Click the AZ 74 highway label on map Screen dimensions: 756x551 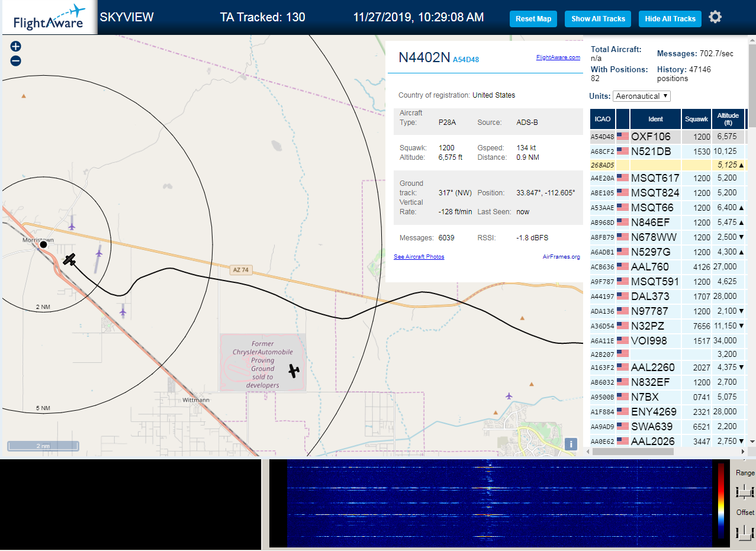pyautogui.click(x=240, y=270)
